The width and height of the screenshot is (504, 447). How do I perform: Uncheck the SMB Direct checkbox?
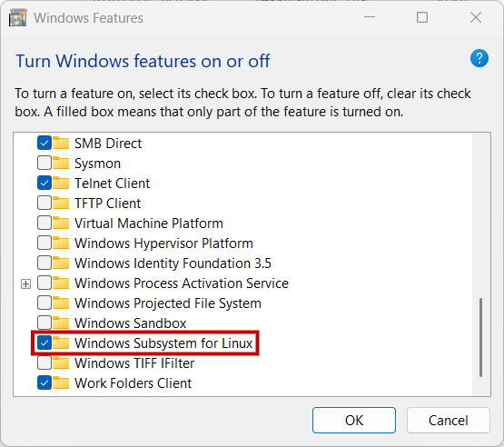(x=44, y=144)
